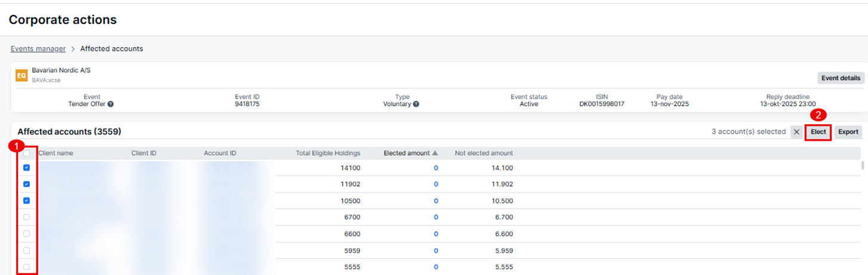Sort by Total Eligible Holdings column
Screen dimensions: 868x275
(x=328, y=153)
